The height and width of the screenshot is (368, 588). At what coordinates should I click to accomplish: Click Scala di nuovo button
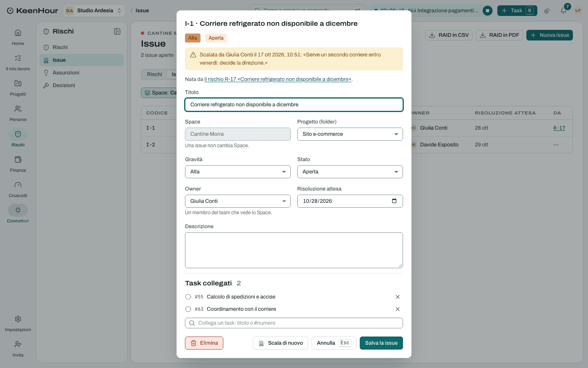pos(281,343)
